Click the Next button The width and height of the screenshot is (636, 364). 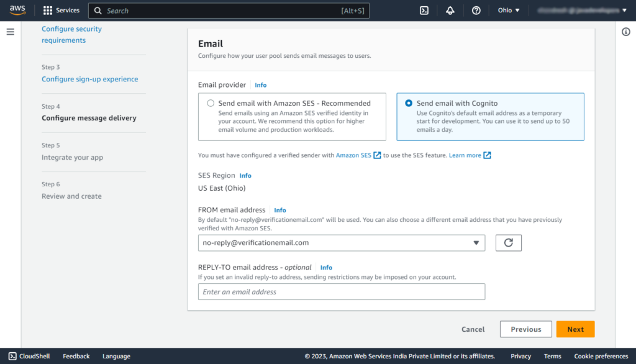click(575, 329)
